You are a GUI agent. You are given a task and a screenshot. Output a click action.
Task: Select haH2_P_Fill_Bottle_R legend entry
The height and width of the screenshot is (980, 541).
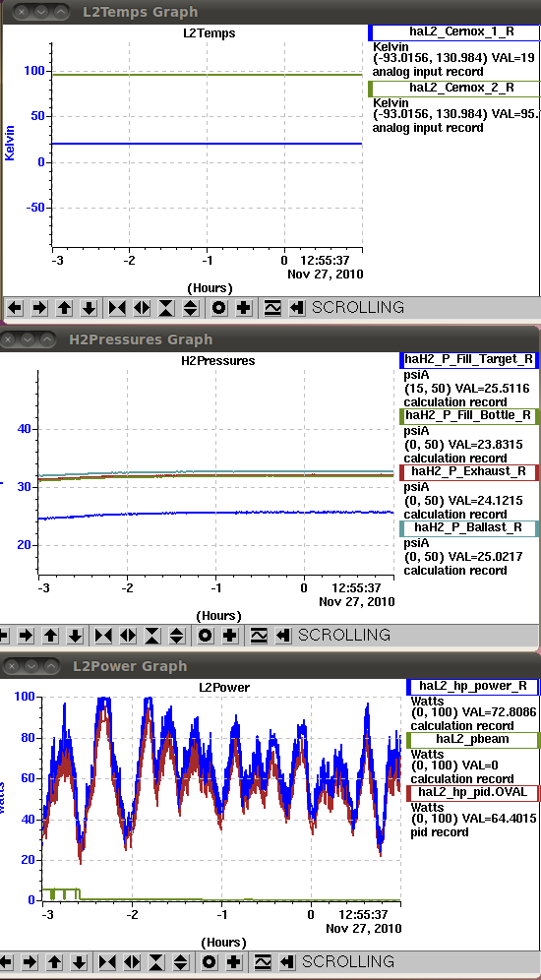[469, 415]
